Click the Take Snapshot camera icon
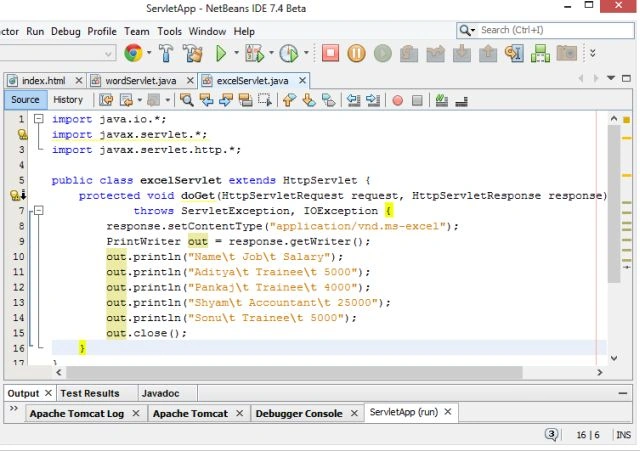Image resolution: width=640 pixels, height=451 pixels. tap(567, 53)
